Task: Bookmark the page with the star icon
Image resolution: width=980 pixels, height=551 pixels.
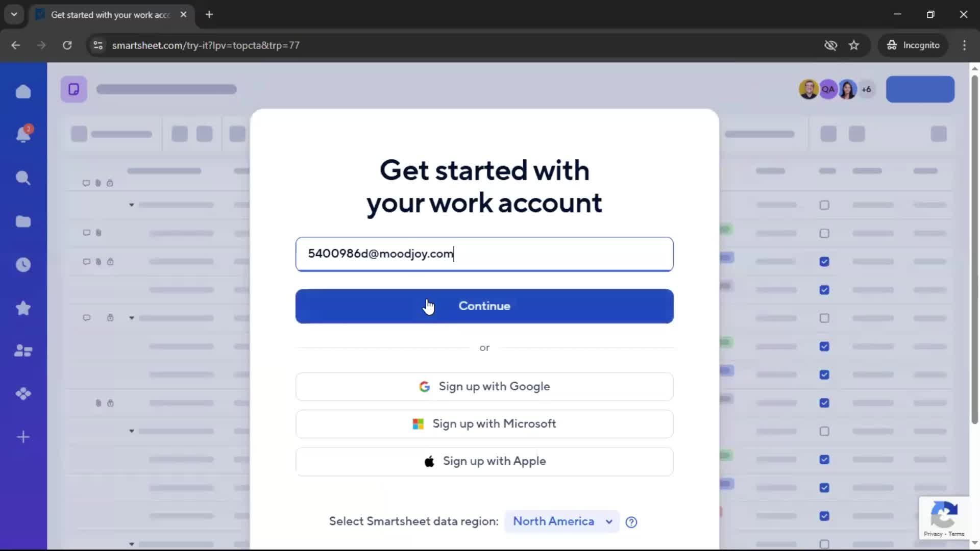Action: [854, 45]
